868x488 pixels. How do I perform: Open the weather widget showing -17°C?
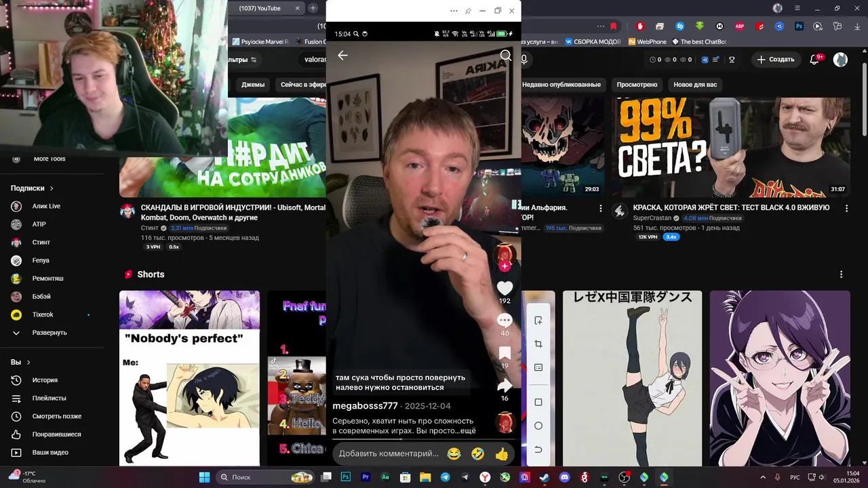27,476
